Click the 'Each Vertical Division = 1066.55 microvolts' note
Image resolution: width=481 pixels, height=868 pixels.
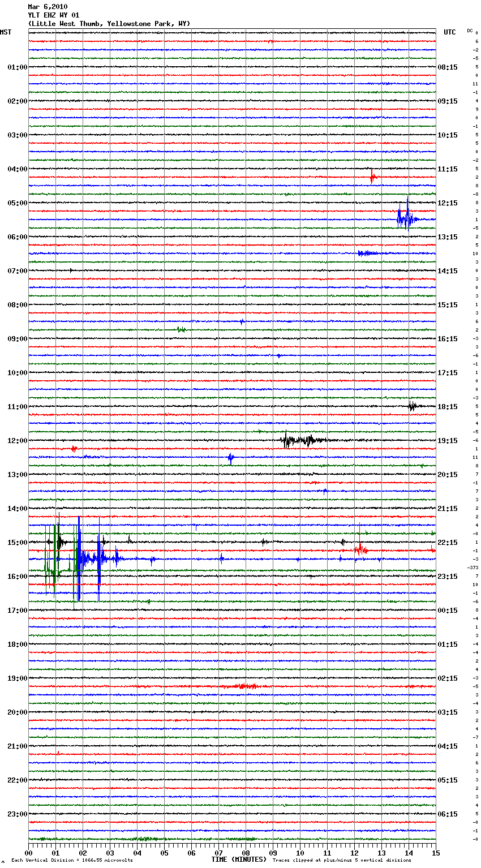click(72, 860)
